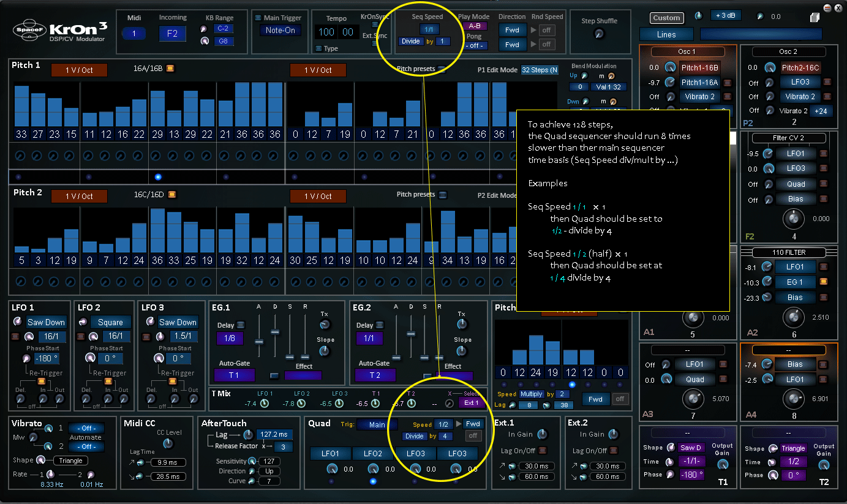Open the Vibrato Shape Triangle selector
847x504 pixels.
tap(71, 461)
